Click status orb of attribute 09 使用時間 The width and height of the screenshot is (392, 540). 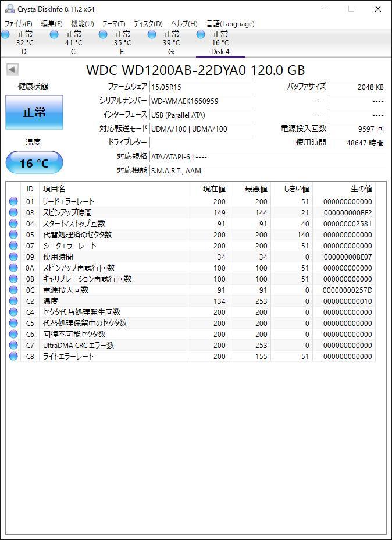click(x=13, y=257)
